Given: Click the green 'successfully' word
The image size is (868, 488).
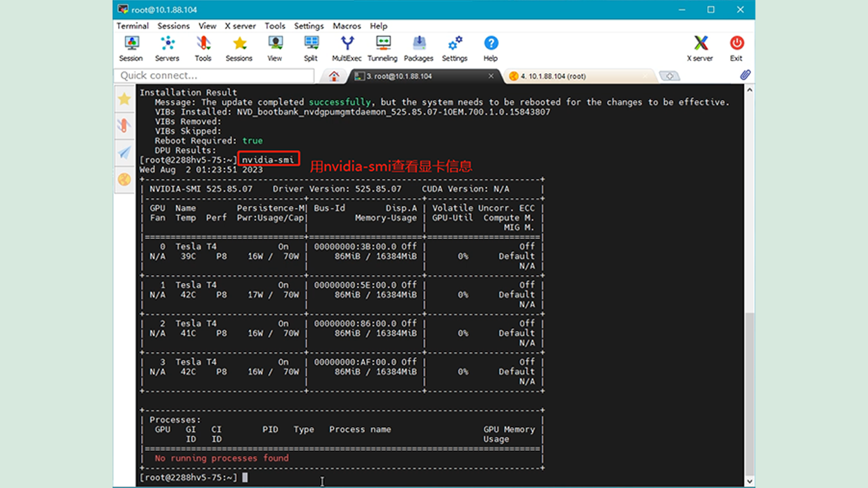Looking at the screenshot, I should point(340,102).
